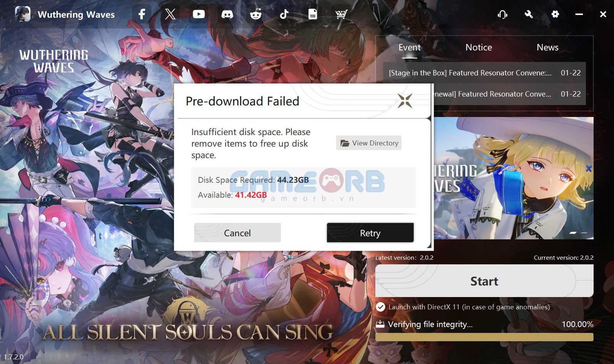Open the document page icon
Image resolution: width=614 pixels, height=364 pixels.
[313, 14]
